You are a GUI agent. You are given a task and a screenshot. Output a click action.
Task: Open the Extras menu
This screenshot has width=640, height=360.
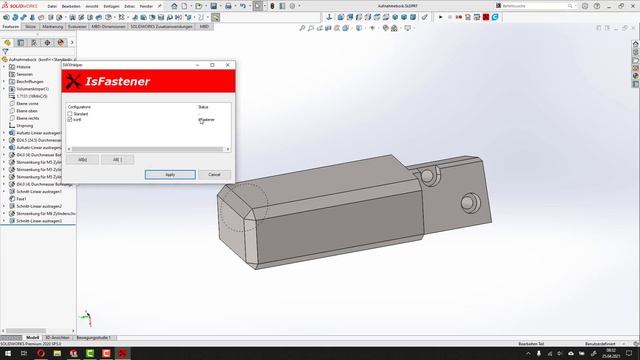(129, 6)
